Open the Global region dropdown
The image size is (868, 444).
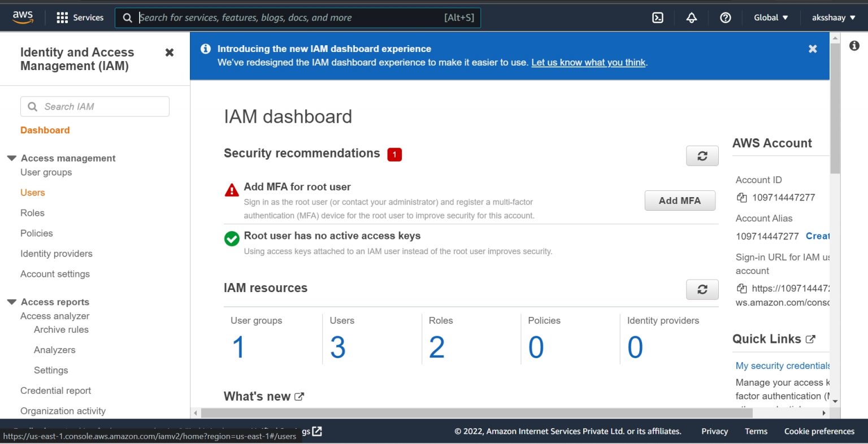[771, 18]
